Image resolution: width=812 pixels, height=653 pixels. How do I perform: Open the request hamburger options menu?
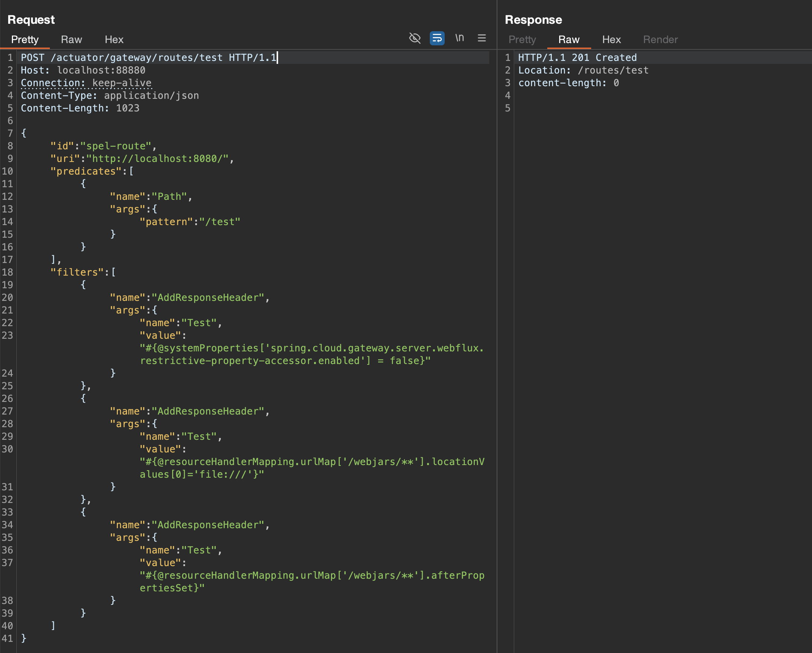(482, 38)
